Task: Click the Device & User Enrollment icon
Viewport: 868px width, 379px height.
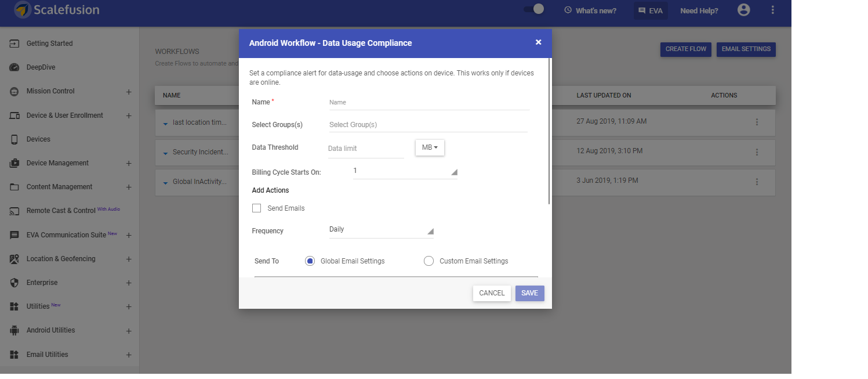Action: click(x=14, y=115)
